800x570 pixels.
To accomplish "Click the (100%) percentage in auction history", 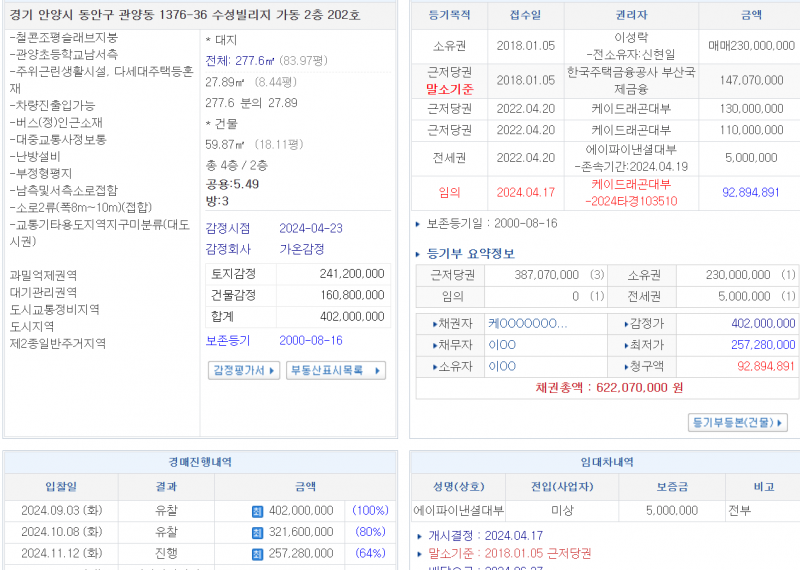I will 370,511.
